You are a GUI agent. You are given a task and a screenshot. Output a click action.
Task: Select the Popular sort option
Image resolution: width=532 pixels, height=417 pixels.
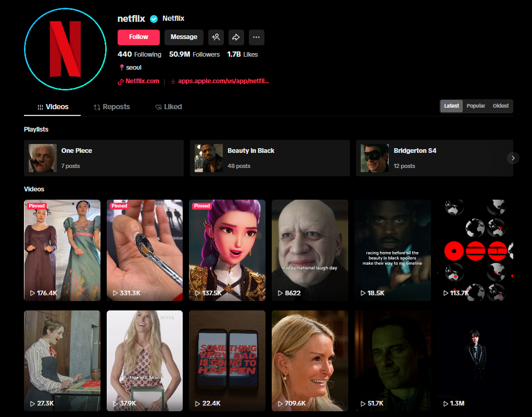476,106
